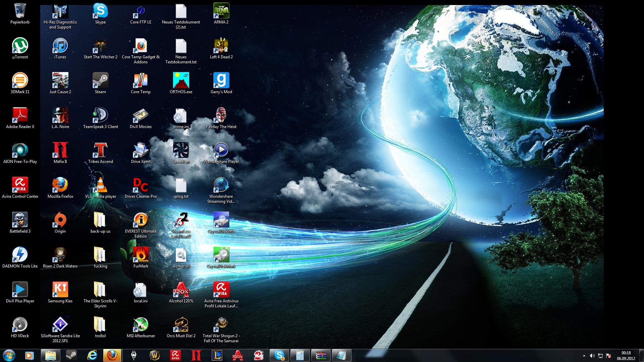Select the Payday The Heist icon

tap(221, 118)
